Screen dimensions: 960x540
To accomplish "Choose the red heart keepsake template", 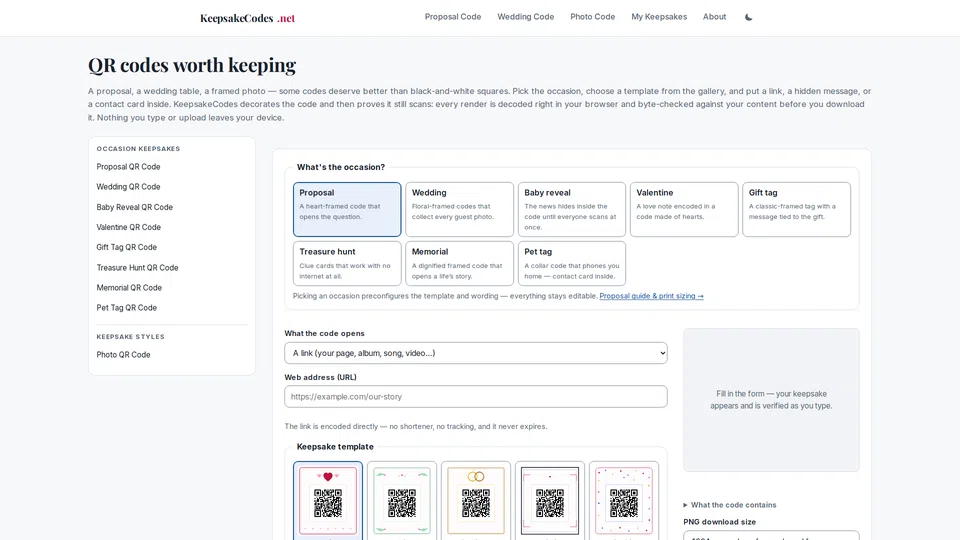I will tap(328, 501).
